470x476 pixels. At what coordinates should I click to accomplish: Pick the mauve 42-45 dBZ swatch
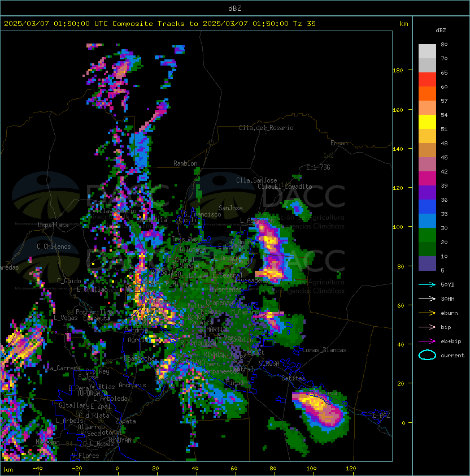click(427, 165)
